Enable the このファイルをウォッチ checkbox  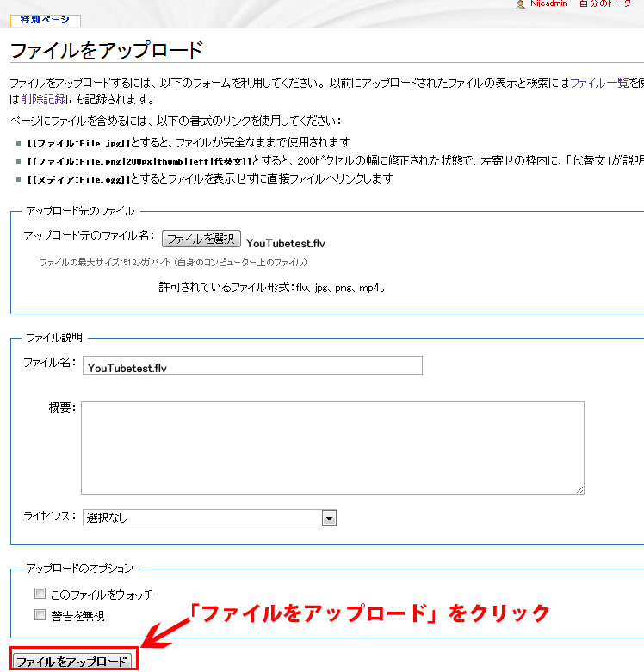point(40,594)
